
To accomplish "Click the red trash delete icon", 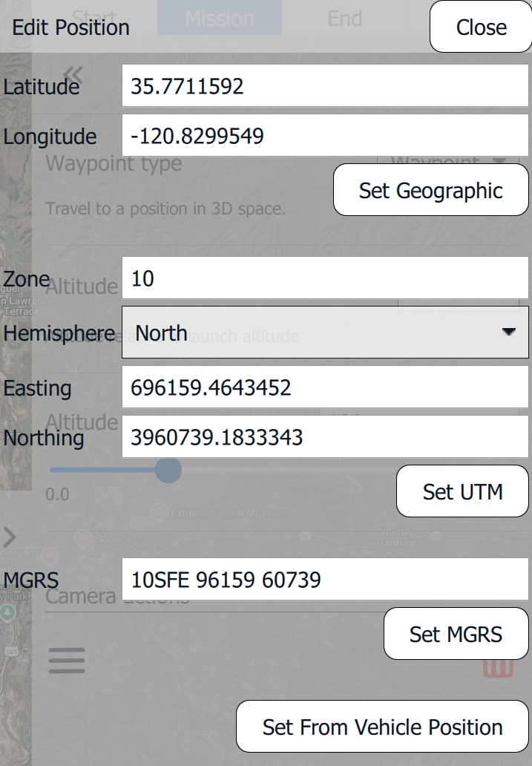I will click(498, 667).
